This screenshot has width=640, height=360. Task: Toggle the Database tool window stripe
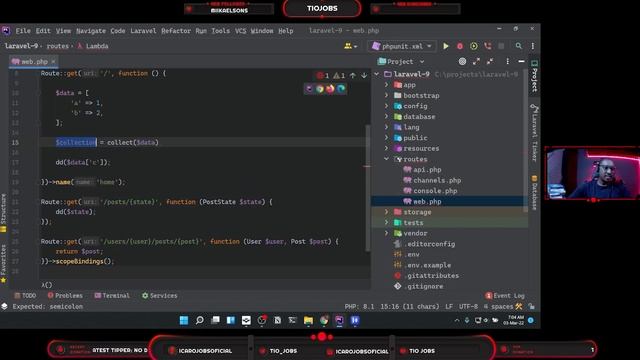(x=534, y=192)
